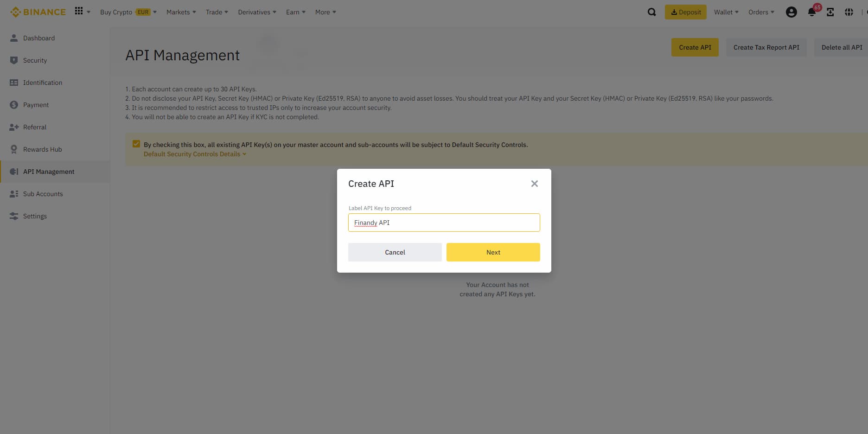Image resolution: width=868 pixels, height=434 pixels.
Task: Close the Create API dialog
Action: [x=535, y=184]
